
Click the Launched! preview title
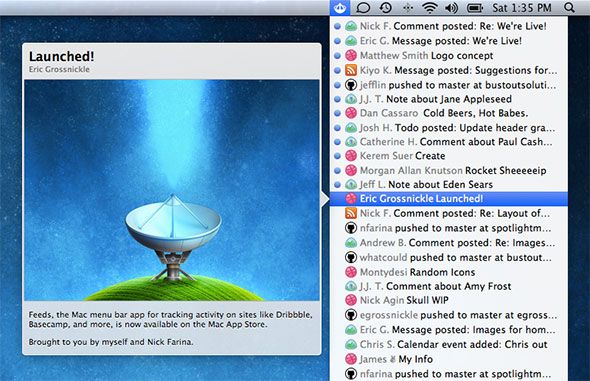click(x=62, y=56)
